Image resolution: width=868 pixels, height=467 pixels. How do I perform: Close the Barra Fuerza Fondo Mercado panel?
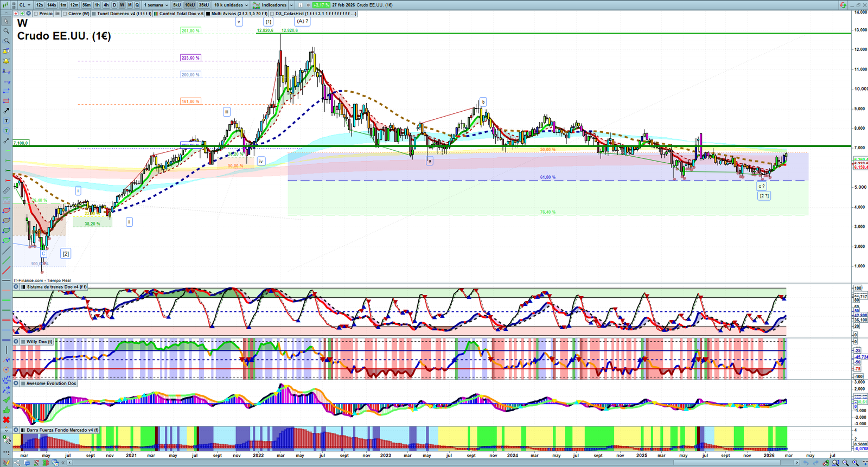16,430
